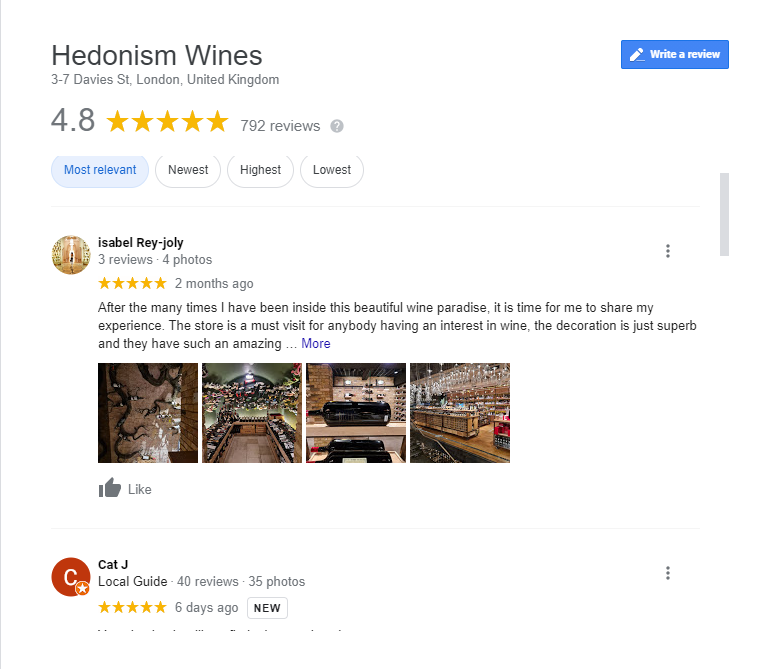Select the Most relevant sort option
Image resolution: width=778 pixels, height=669 pixels.
coord(100,170)
